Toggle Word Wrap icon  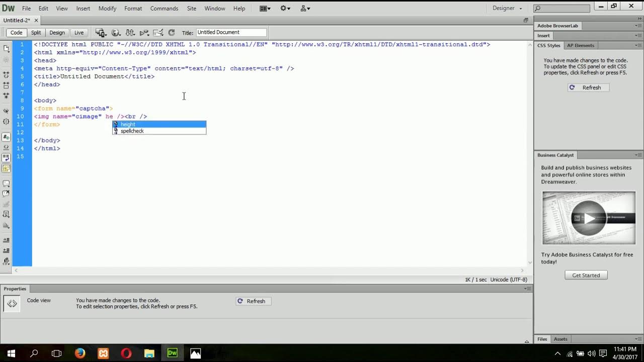click(7, 157)
